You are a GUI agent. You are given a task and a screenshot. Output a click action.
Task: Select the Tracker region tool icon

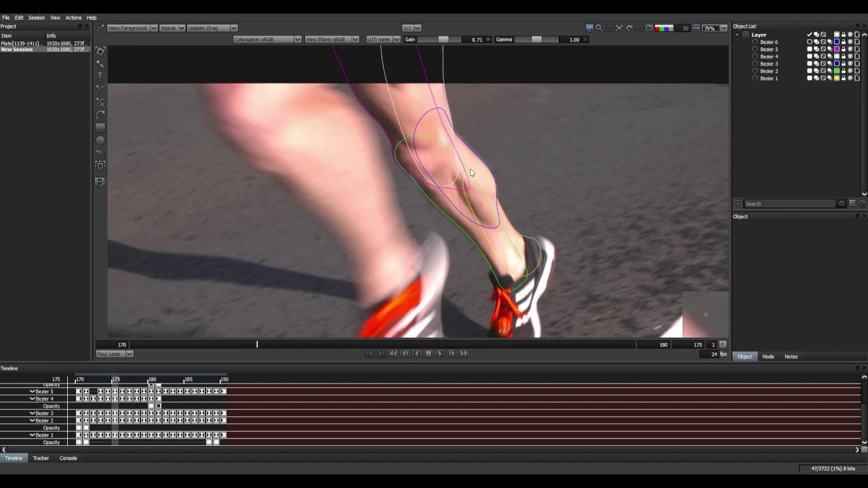pos(100,165)
